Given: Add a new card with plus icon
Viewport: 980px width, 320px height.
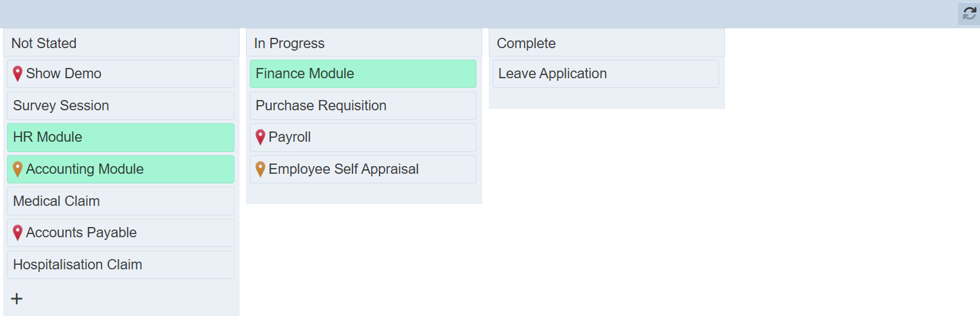Looking at the screenshot, I should [17, 299].
